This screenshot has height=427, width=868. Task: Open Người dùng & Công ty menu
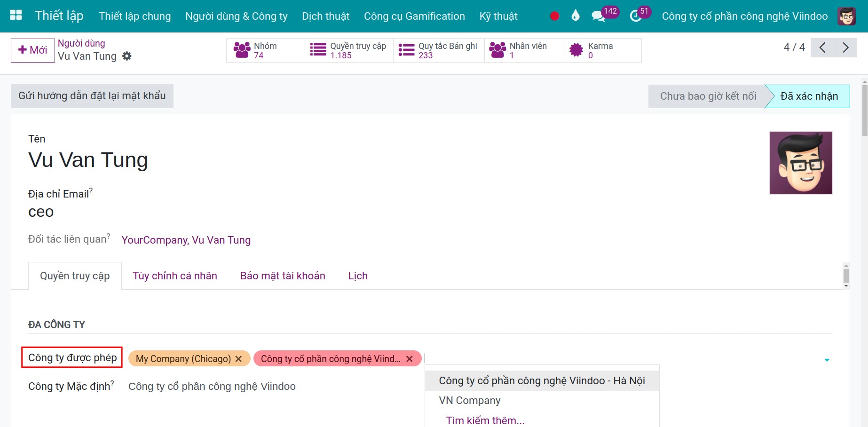(x=237, y=16)
